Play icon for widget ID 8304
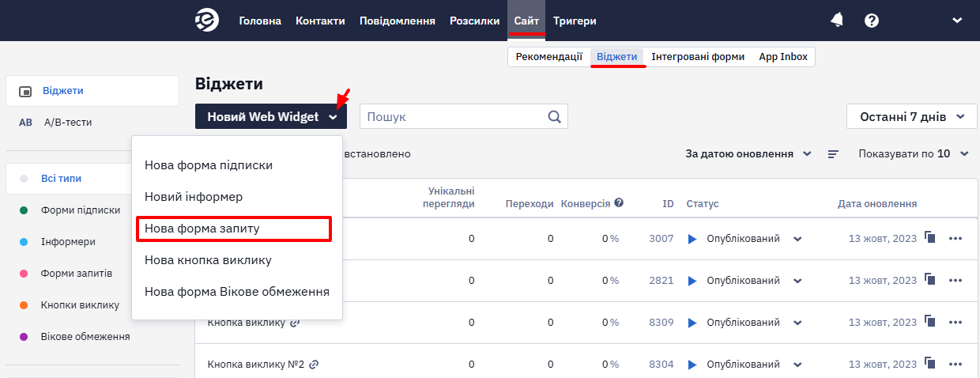The width and height of the screenshot is (980, 378). [692, 365]
